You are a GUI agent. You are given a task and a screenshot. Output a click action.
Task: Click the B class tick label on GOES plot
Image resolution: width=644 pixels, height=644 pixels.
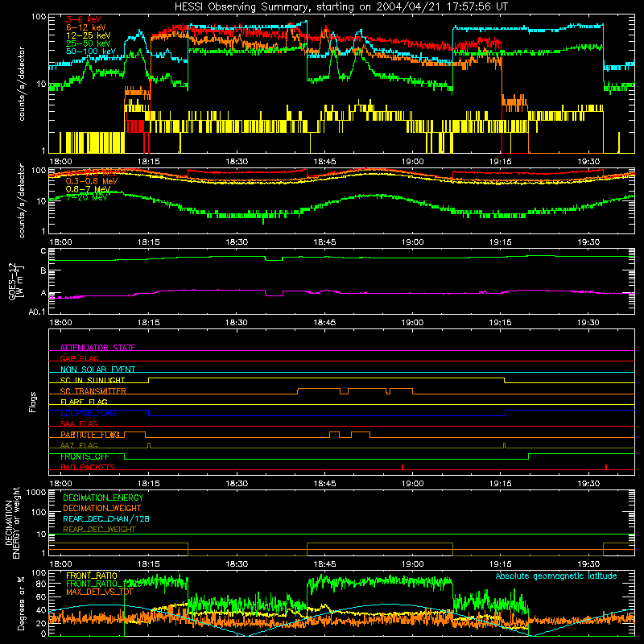pos(43,270)
